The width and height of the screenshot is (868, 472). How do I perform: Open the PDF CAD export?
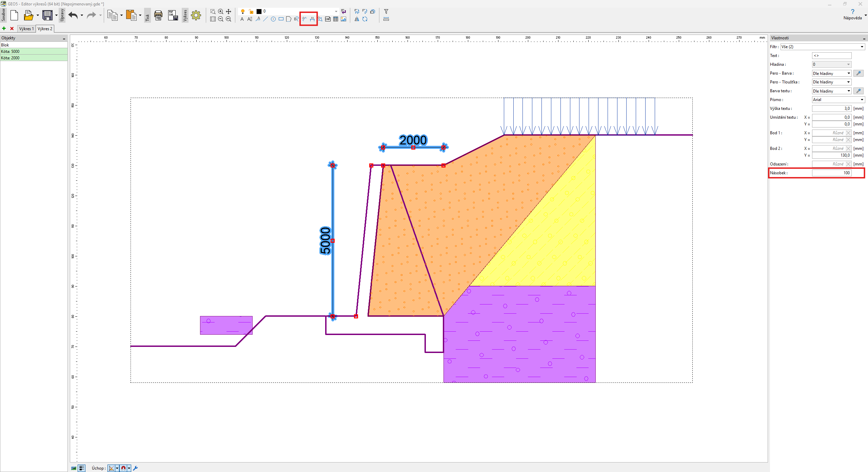[173, 15]
